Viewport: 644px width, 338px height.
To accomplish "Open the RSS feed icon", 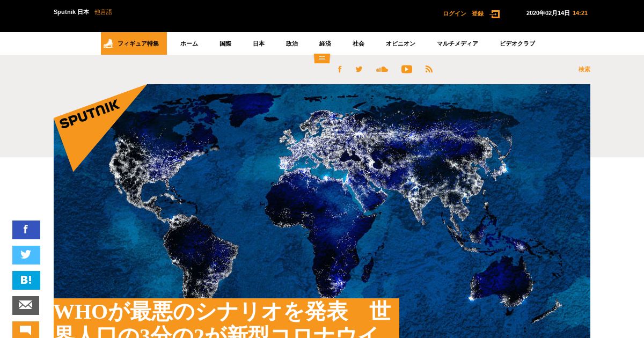I will (429, 69).
